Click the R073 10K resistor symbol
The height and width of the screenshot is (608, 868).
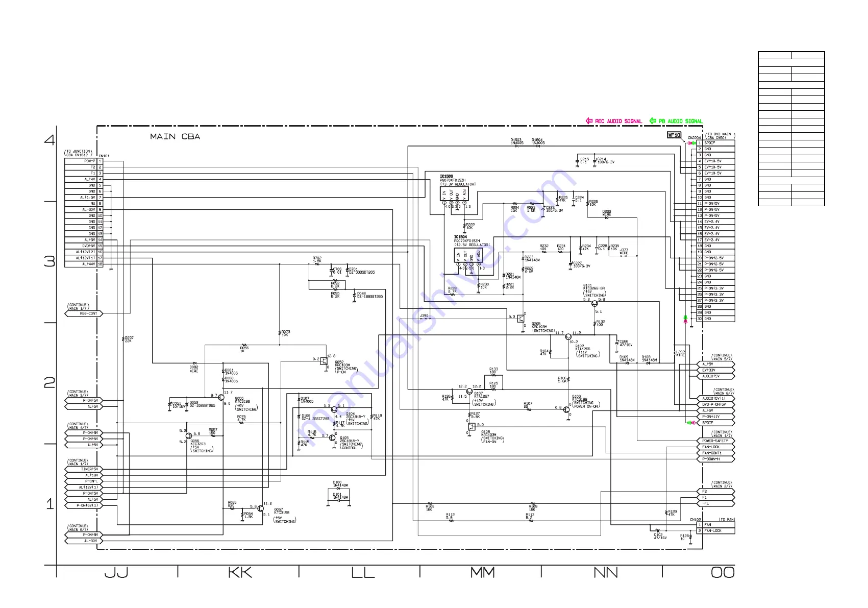point(280,333)
